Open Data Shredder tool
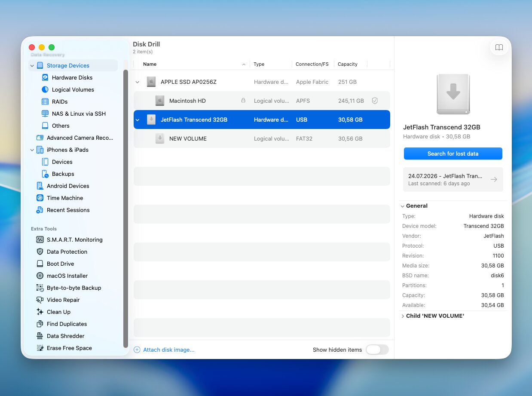The height and width of the screenshot is (396, 532). (x=60, y=336)
